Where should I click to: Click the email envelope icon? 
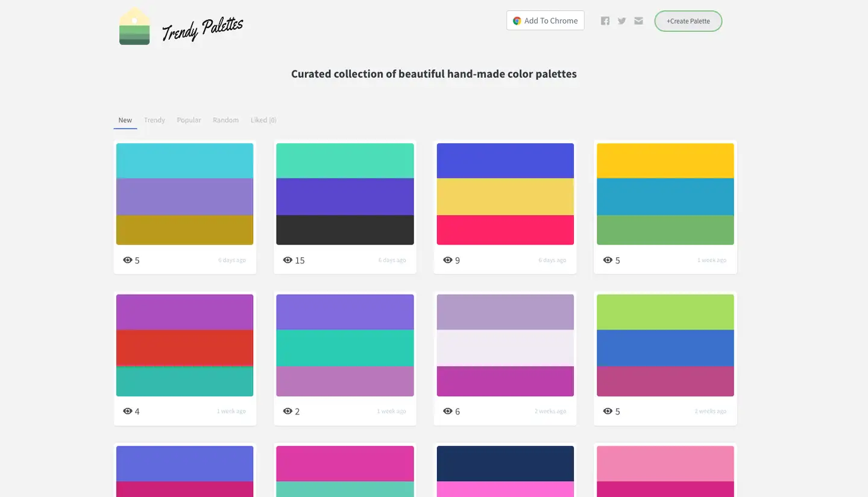(x=639, y=21)
